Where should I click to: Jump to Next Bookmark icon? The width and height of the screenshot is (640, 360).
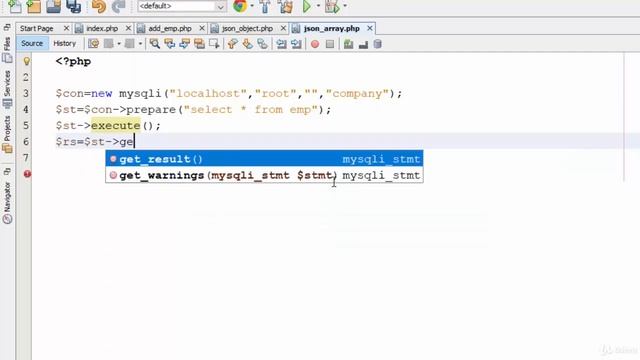[x=247, y=44]
